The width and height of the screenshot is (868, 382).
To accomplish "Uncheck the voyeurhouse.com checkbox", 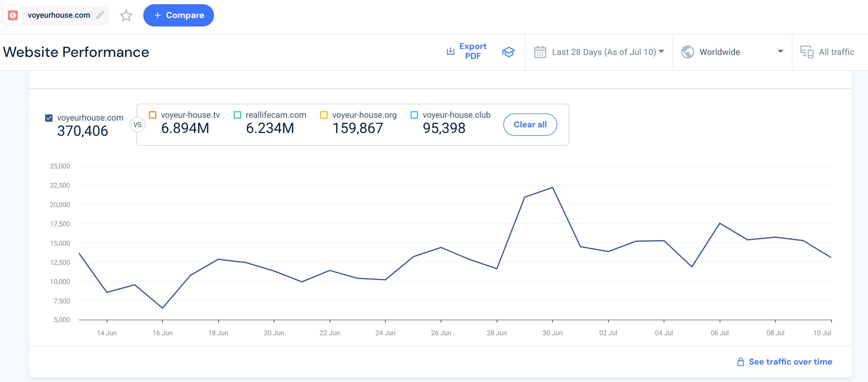I will [49, 118].
